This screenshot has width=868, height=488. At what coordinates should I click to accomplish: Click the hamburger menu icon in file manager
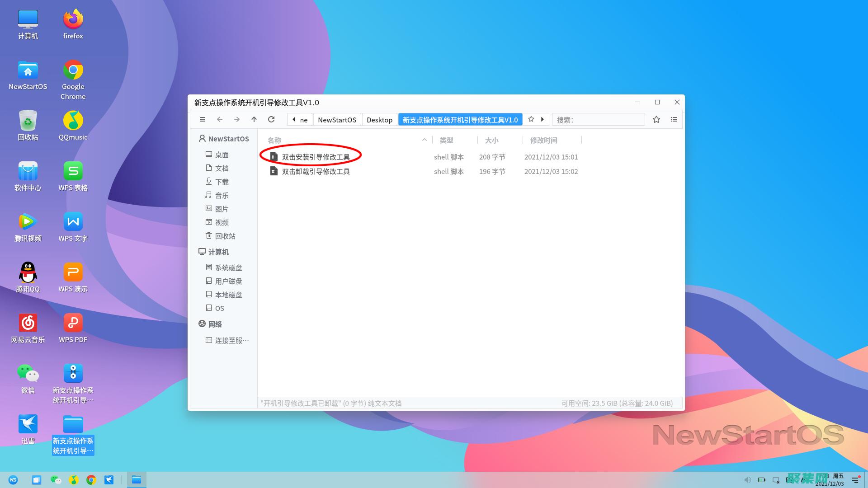pyautogui.click(x=202, y=120)
